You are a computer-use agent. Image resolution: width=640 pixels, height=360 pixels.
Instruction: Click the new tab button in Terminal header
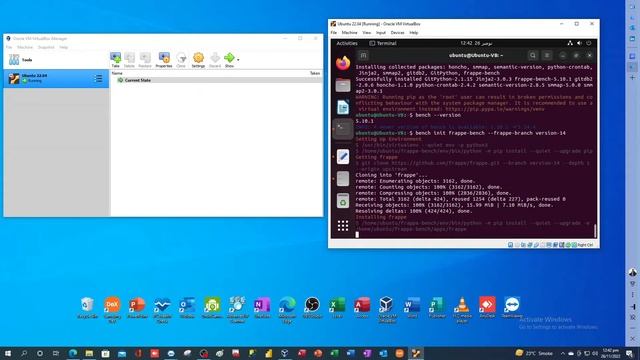[x=363, y=55]
